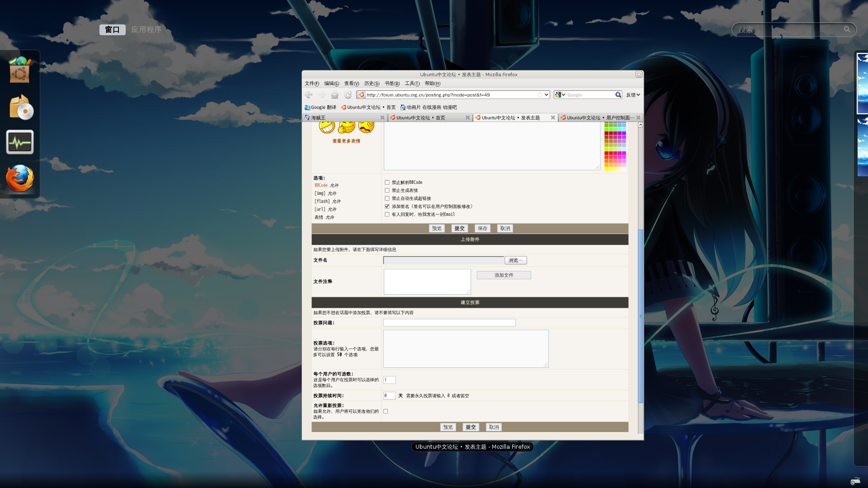Close the 用户控制面板 tab

[638, 117]
